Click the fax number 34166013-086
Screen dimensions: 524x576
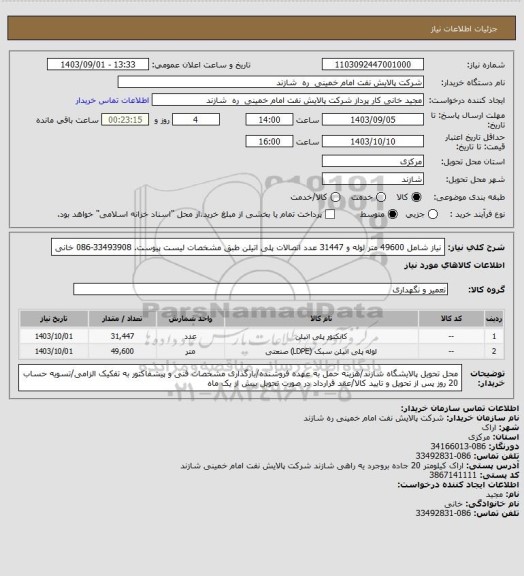(x=458, y=446)
